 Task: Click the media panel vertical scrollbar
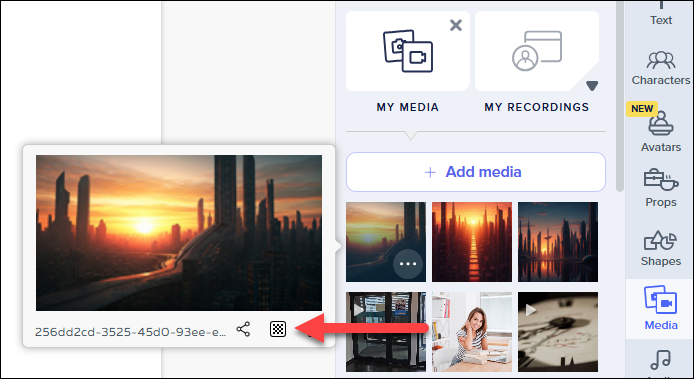[x=620, y=97]
